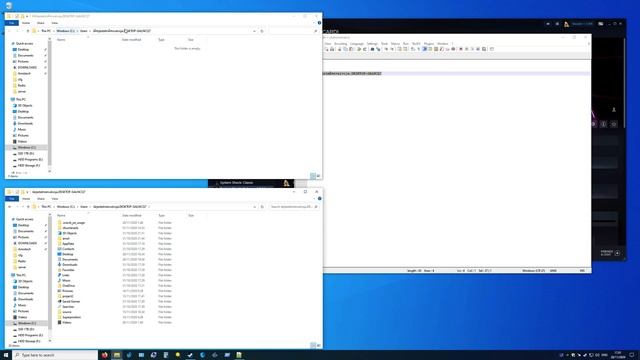The height and width of the screenshot is (360, 640).
Task: Sort by Size column in bottom Explorer
Action: 191,216
